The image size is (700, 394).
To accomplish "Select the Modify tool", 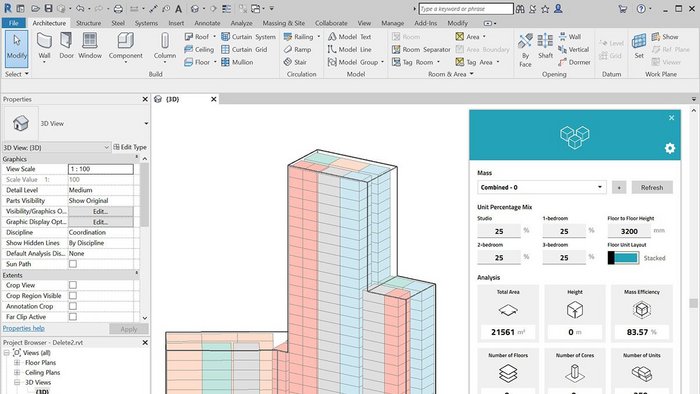I will (x=17, y=48).
